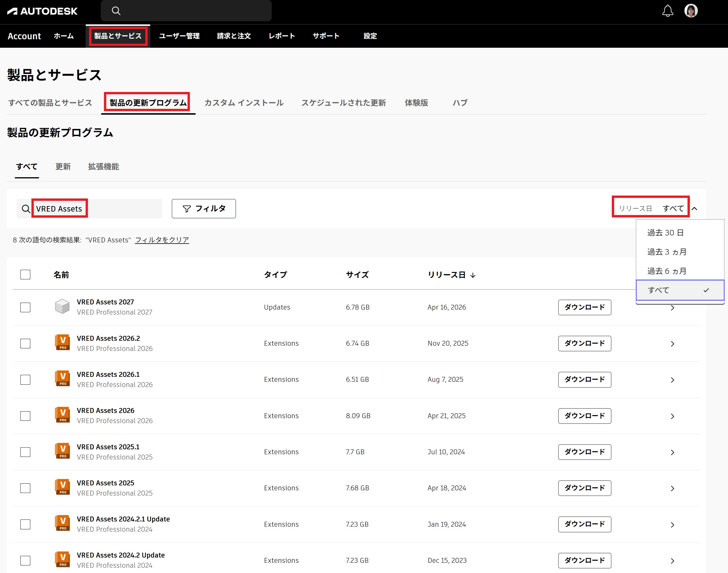
Task: Select 過去 6 カ月 from the dropdown
Action: [x=680, y=271]
